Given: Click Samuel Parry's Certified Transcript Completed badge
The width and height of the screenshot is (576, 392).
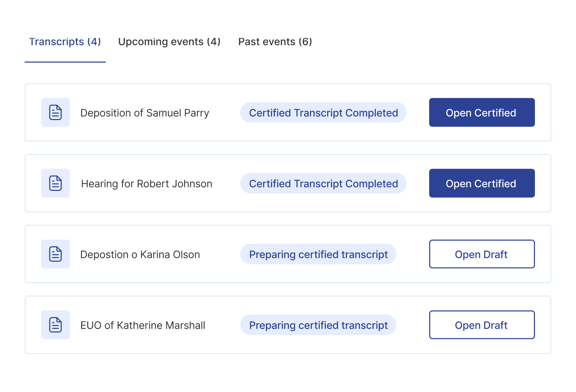Looking at the screenshot, I should click(323, 113).
